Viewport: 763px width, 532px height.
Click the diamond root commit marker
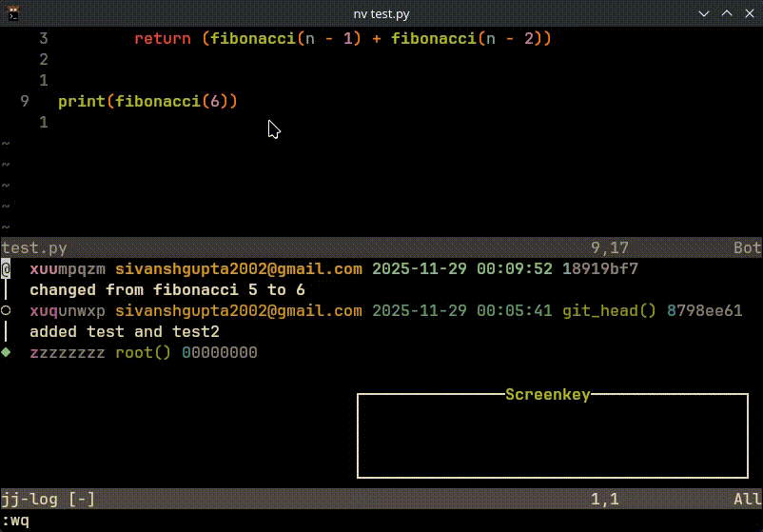(6, 353)
